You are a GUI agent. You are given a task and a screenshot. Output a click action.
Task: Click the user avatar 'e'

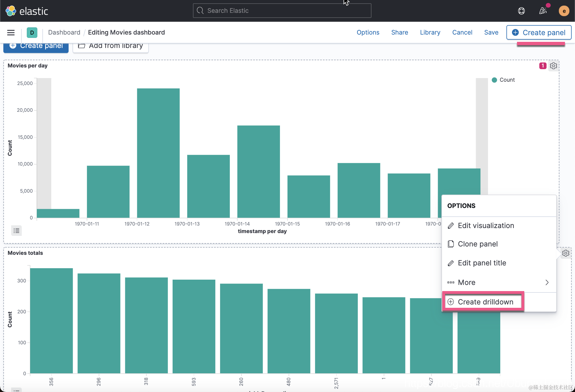tap(564, 11)
